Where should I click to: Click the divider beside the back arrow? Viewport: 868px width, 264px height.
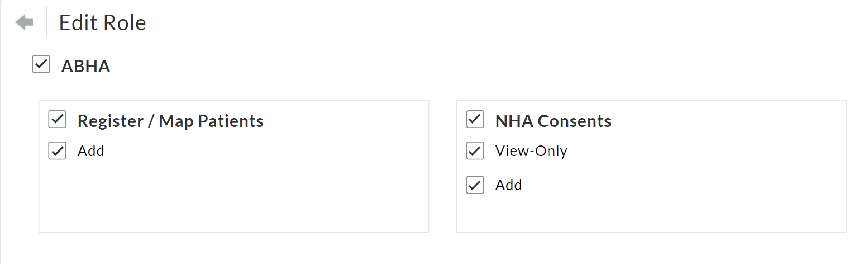pos(47,23)
